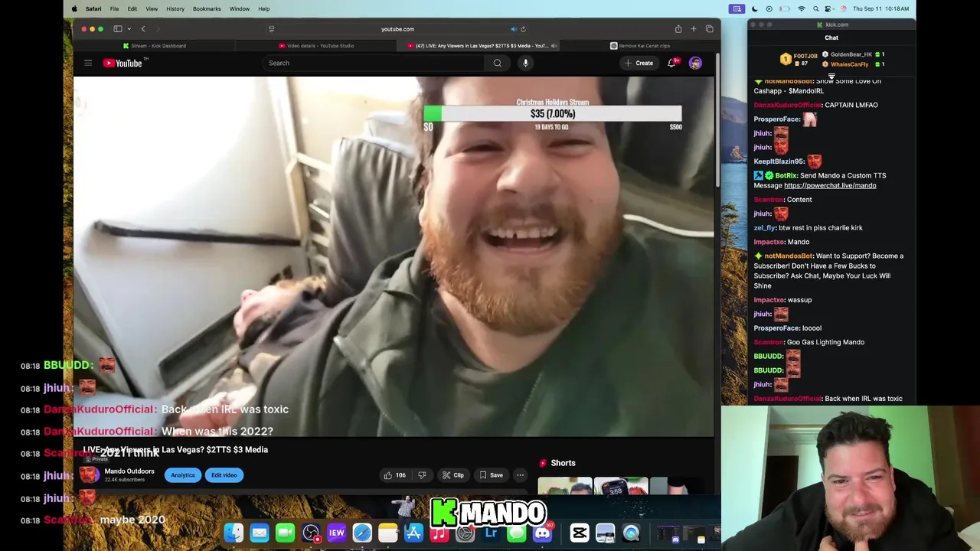Go to YouTube home via logo
Image resolution: width=980 pixels, height=551 pixels.
pyautogui.click(x=122, y=63)
